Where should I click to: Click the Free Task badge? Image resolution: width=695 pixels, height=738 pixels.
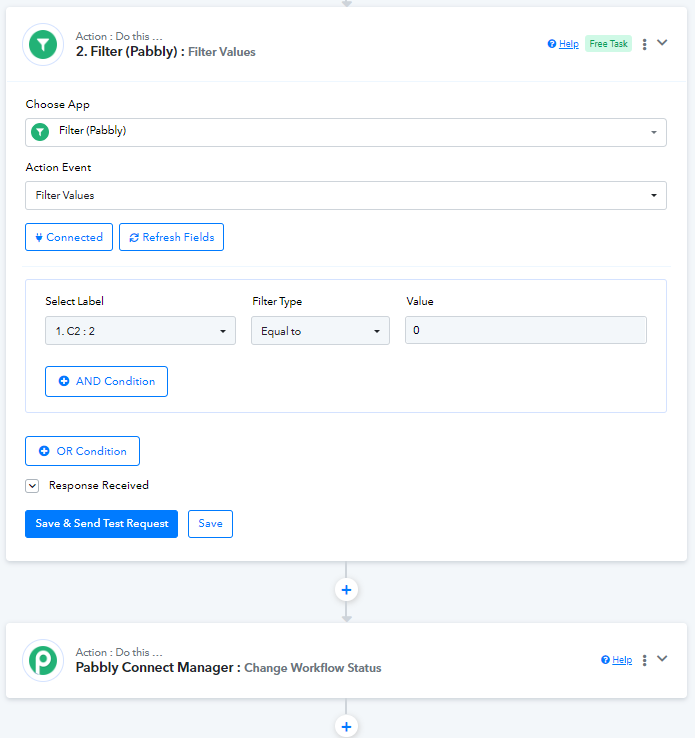click(608, 44)
